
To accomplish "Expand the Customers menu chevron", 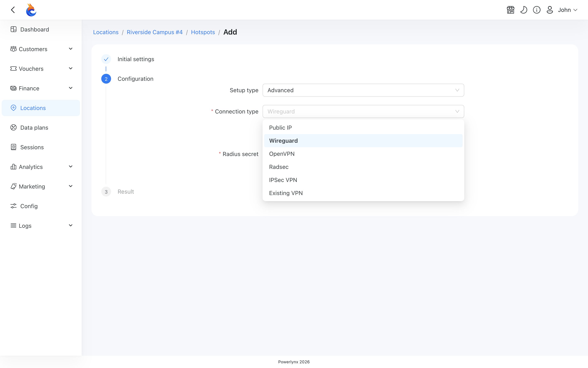I will click(x=71, y=49).
